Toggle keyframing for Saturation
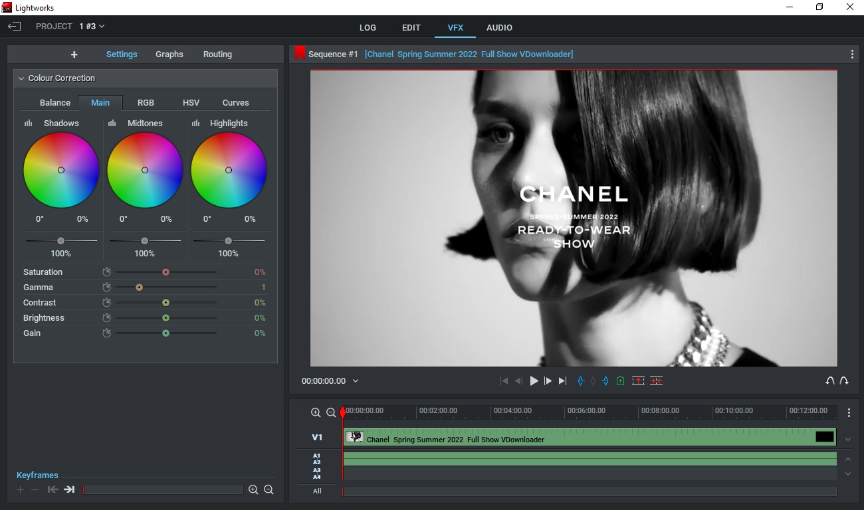This screenshot has width=864, height=510. point(106,272)
